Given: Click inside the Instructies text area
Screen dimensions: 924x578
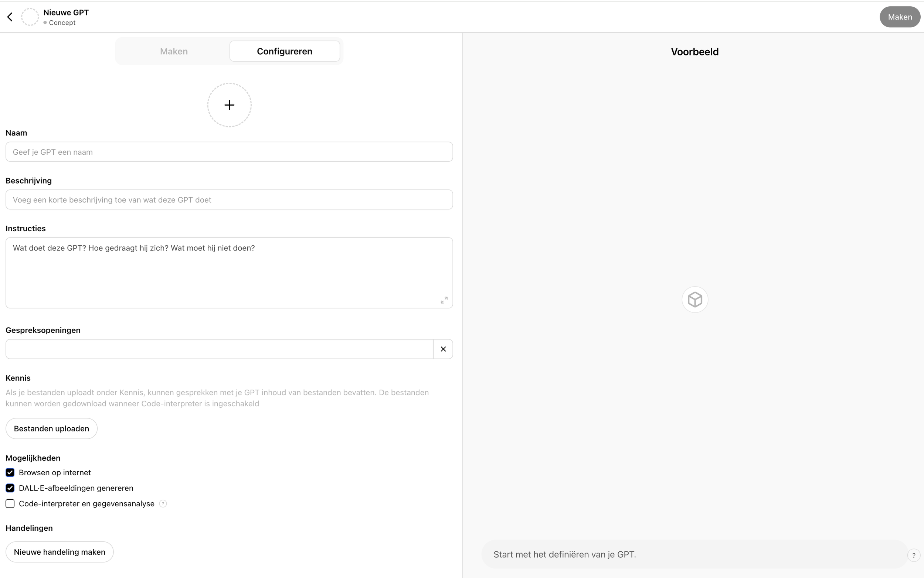Looking at the screenshot, I should click(x=229, y=273).
